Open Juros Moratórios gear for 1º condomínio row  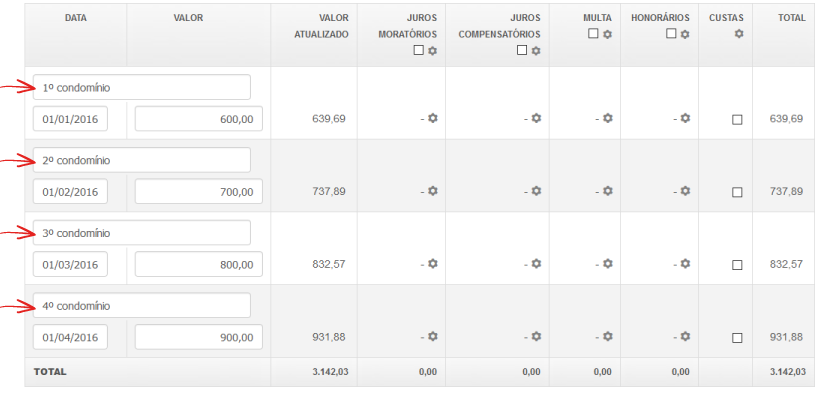click(432, 118)
